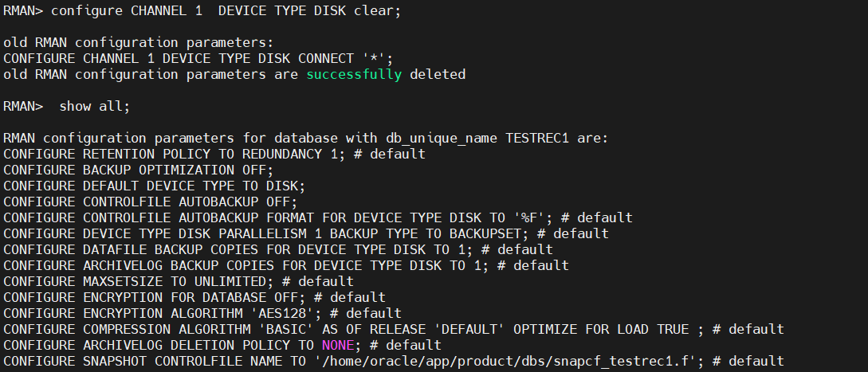Click the green 'successfully' word
The image size is (868, 372).
click(354, 74)
